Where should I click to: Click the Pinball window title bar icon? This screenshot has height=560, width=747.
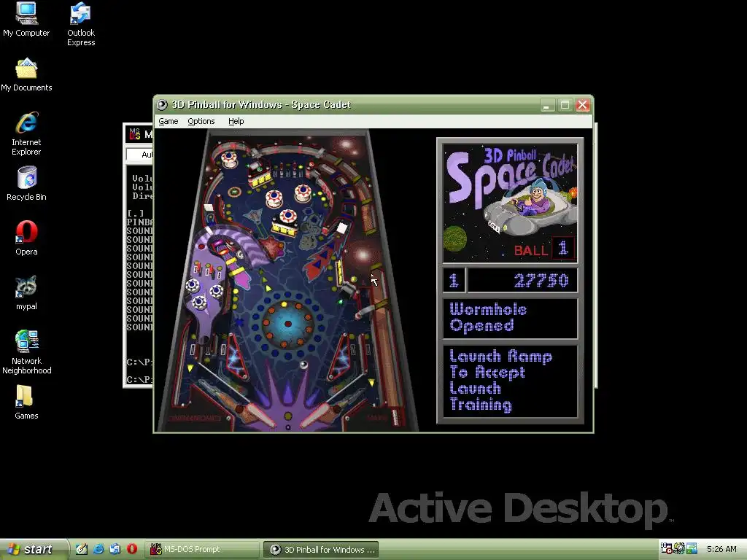click(x=163, y=105)
